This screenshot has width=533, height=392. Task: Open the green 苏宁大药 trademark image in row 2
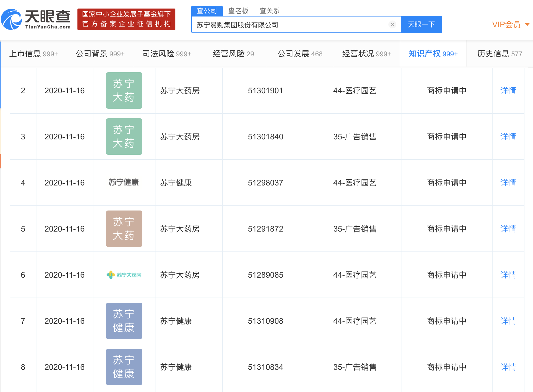click(x=124, y=90)
